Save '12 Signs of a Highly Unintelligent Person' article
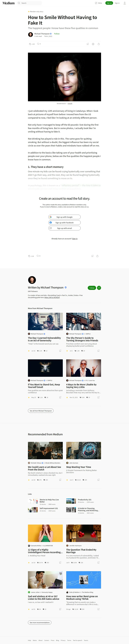129x644 pixels. 60,562
